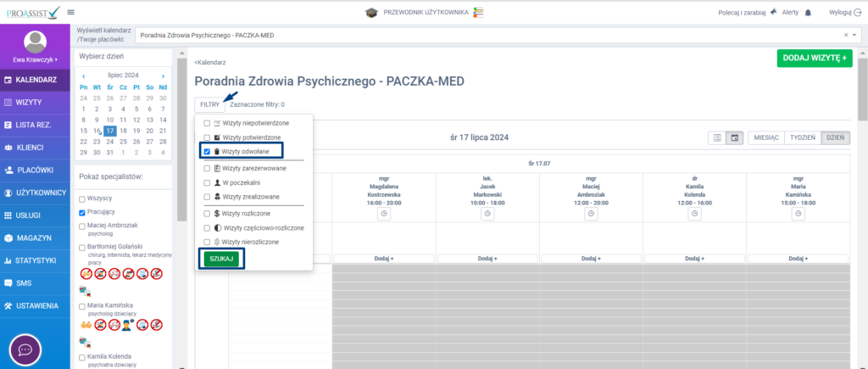Screen dimensions: 868x369
Task: Switch to list view icon
Action: point(717,137)
